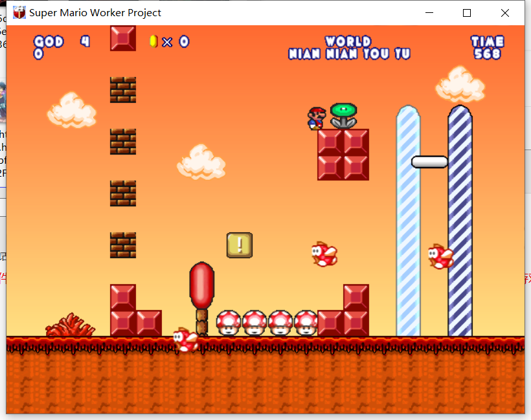This screenshot has height=420, width=531.
Task: Close the Super Mario Worker Project window
Action: (x=505, y=13)
